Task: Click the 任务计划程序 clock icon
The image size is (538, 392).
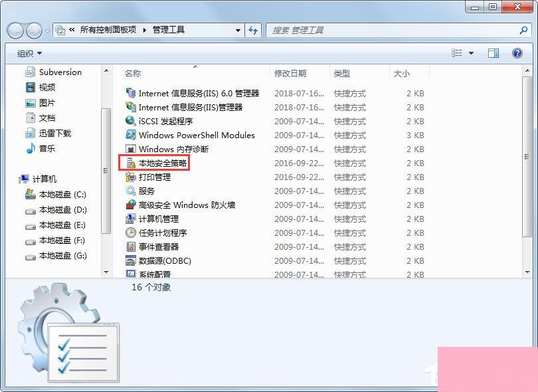Action: pos(130,233)
